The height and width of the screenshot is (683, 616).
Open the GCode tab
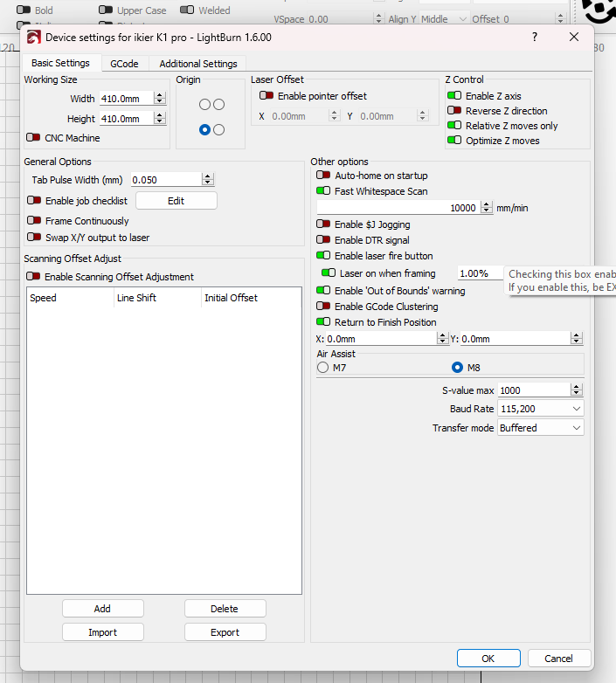124,64
